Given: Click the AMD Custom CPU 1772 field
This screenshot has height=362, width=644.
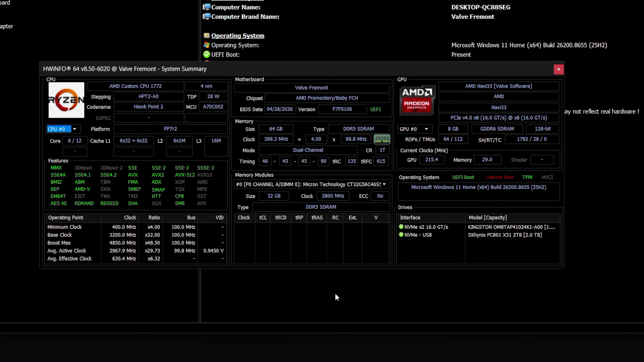Looking at the screenshot, I should [x=136, y=86].
